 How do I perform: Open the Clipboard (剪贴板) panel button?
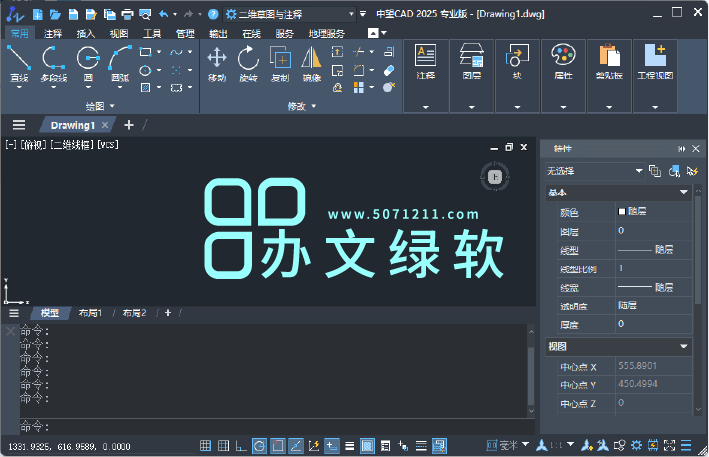coord(609,75)
